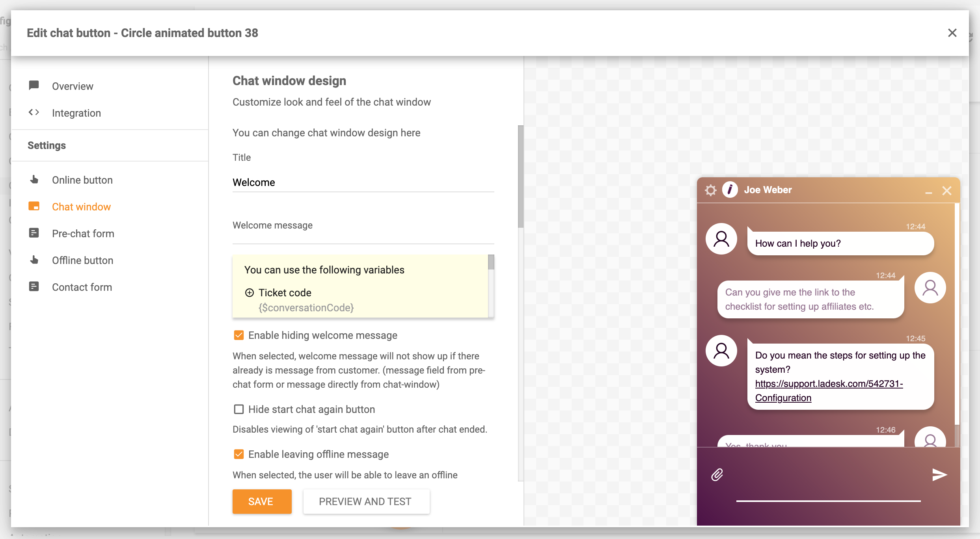This screenshot has width=980, height=539.
Task: Open the gear settings icon in chat header
Action: point(711,190)
